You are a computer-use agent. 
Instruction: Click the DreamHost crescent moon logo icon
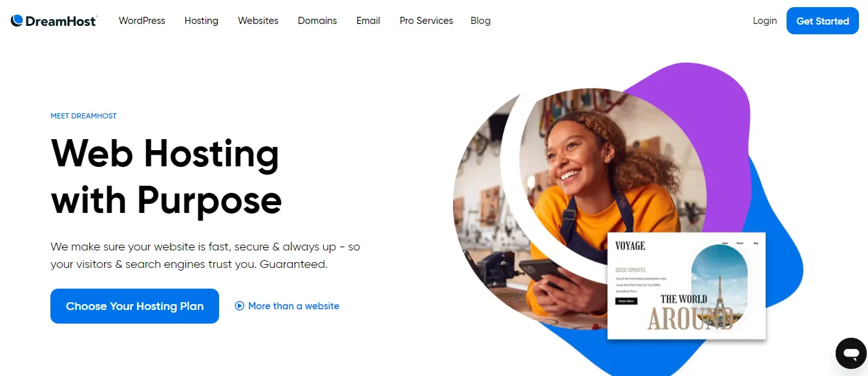pos(17,21)
